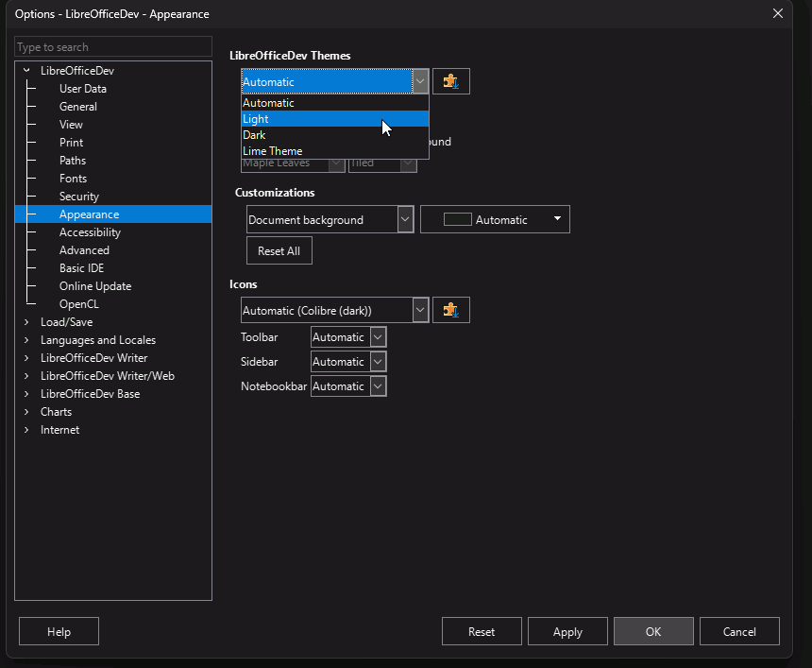Select Advanced in the options tree
This screenshot has width=812, height=668.
(x=84, y=250)
